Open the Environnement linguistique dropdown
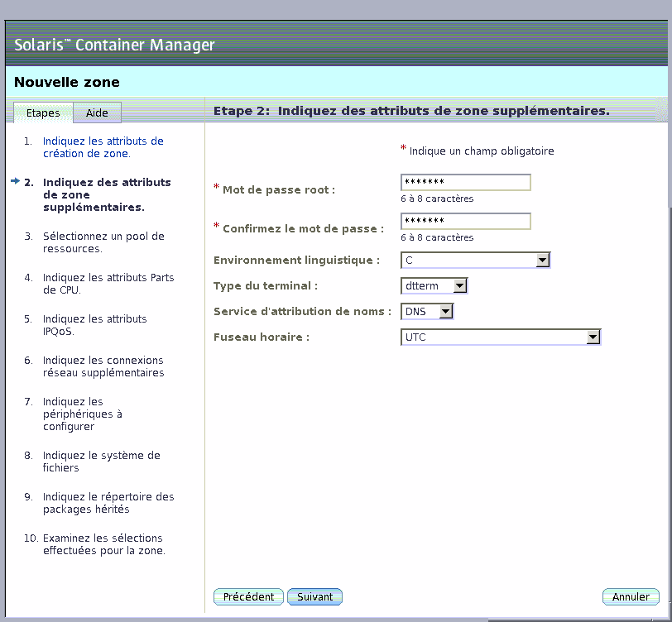This screenshot has width=672, height=622. [475, 260]
